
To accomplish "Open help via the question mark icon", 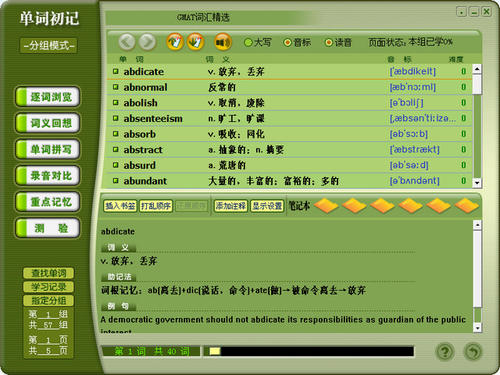I will coord(445,351).
